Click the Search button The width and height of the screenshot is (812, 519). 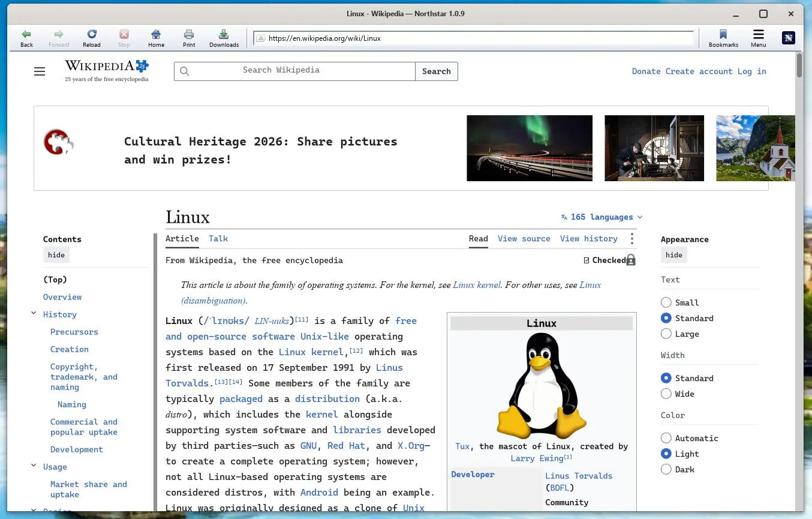point(437,71)
